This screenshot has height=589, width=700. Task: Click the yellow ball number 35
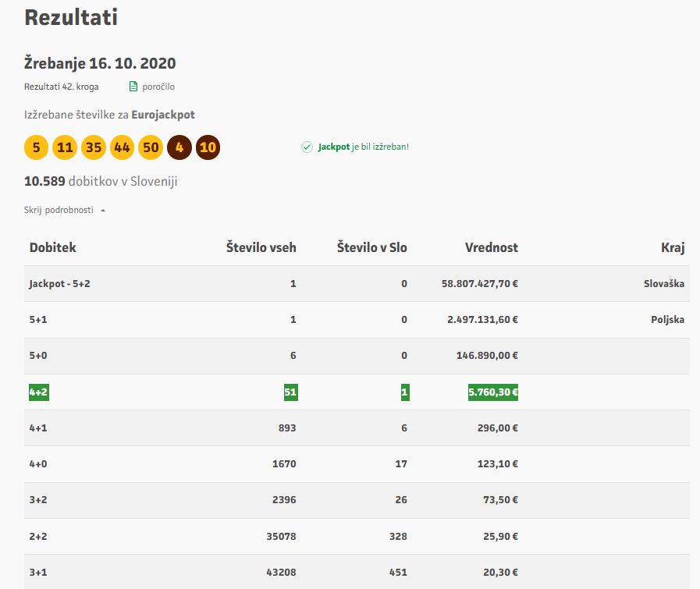coord(94,147)
